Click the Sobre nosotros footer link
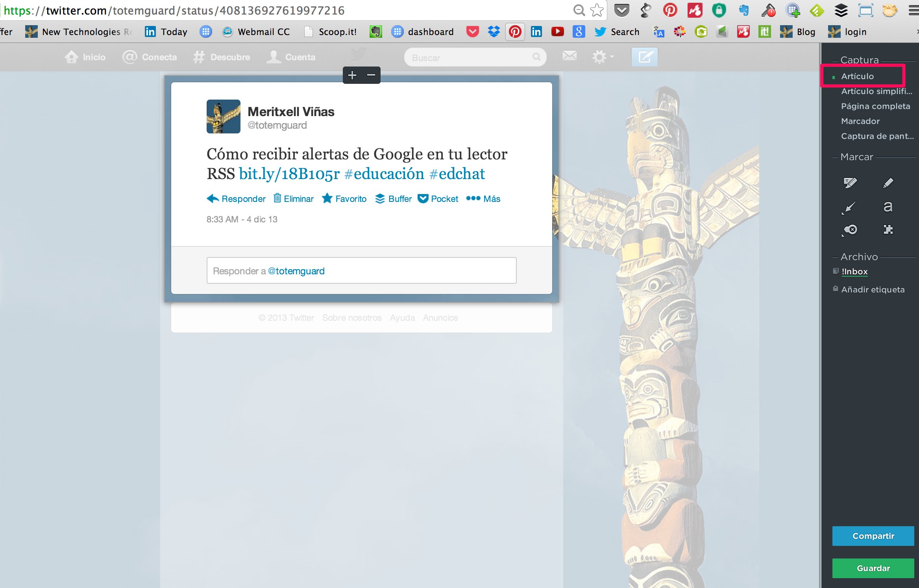 [352, 318]
